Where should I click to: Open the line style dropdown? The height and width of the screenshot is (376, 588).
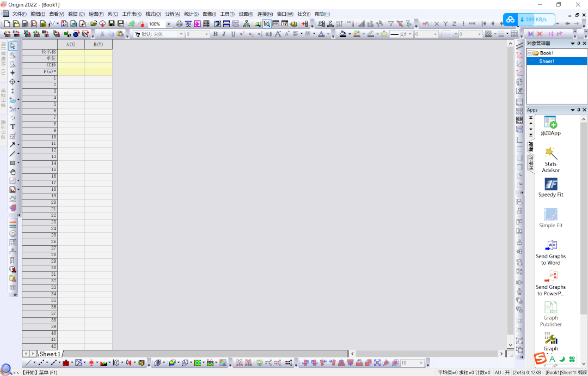pyautogui.click(x=410, y=34)
